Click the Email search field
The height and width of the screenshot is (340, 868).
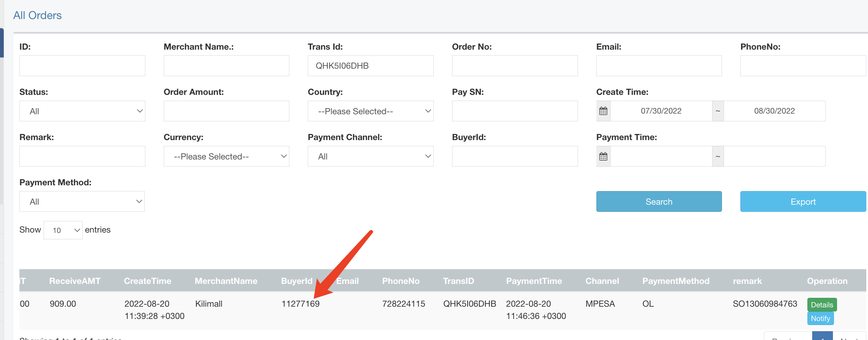point(659,66)
